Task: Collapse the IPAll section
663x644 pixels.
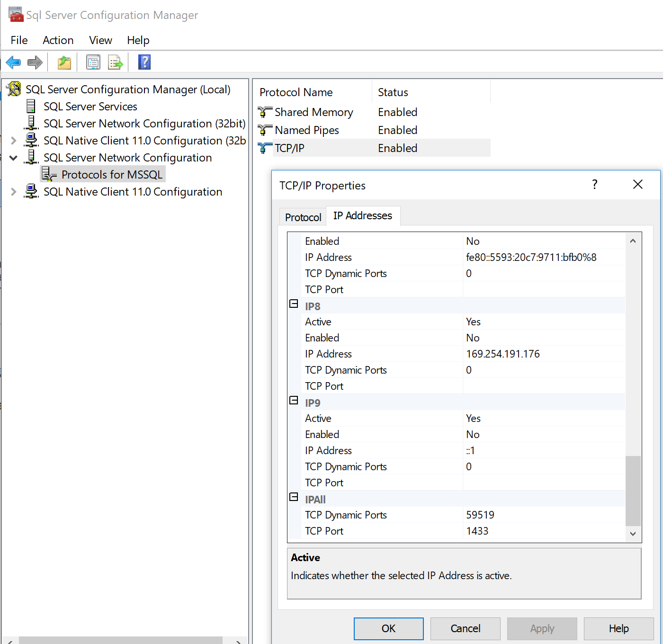Action: (294, 497)
